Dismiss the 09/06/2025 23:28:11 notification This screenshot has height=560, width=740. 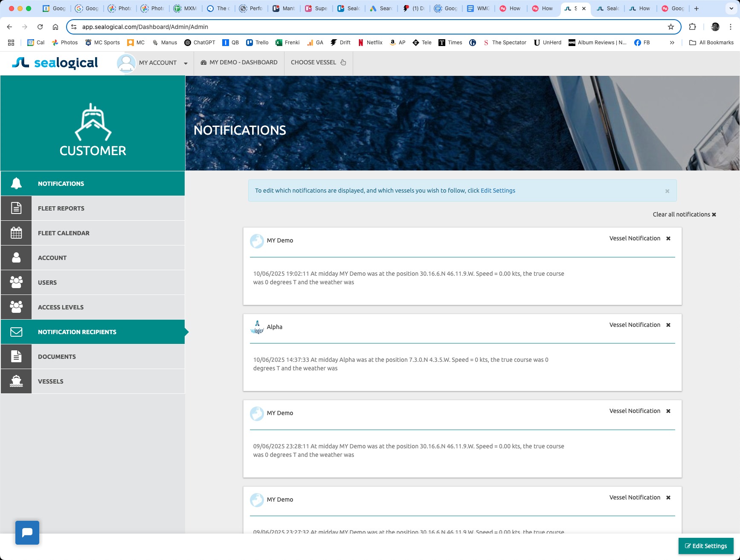668,411
